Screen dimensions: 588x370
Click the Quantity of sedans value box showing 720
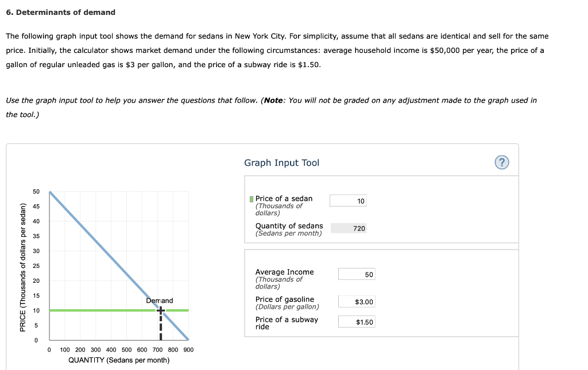point(347,228)
